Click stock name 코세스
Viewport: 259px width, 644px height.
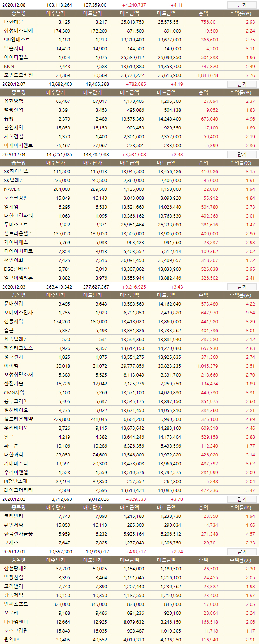[11, 543]
